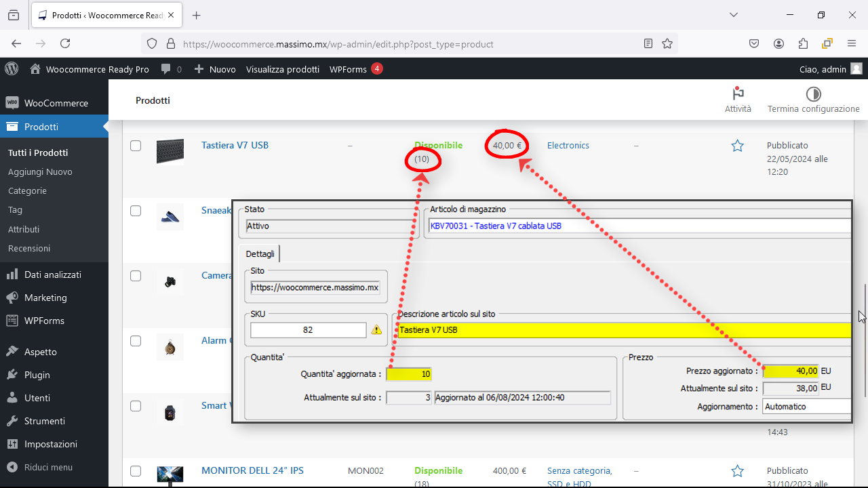Open the Attività flag icon
Image resolution: width=868 pixels, height=488 pixels.
tap(738, 94)
